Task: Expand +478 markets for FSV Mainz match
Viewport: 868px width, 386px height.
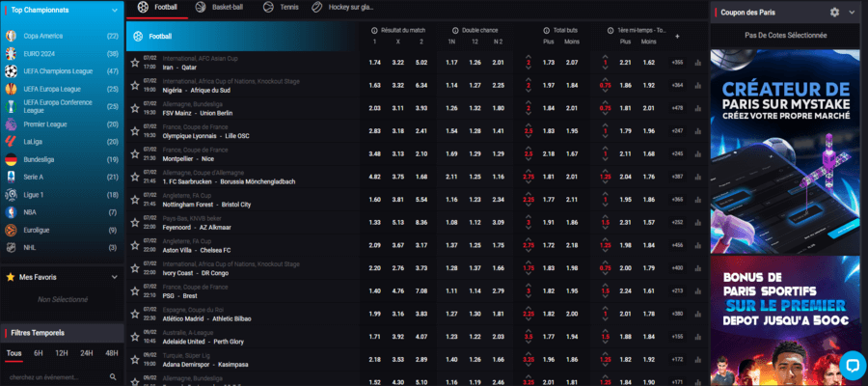Action: 677,108
